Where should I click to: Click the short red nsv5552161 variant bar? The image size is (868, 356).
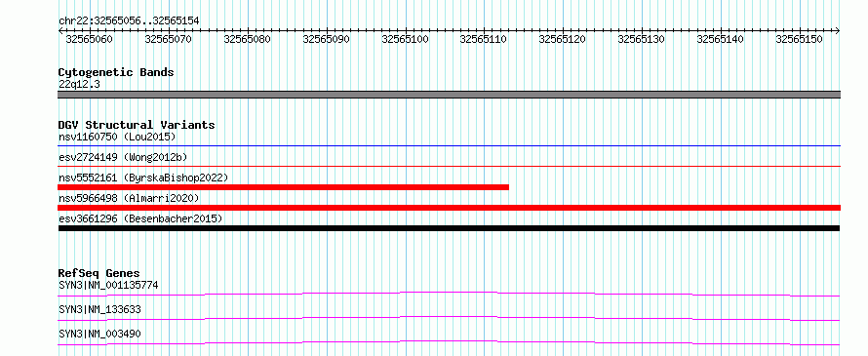click(283, 187)
